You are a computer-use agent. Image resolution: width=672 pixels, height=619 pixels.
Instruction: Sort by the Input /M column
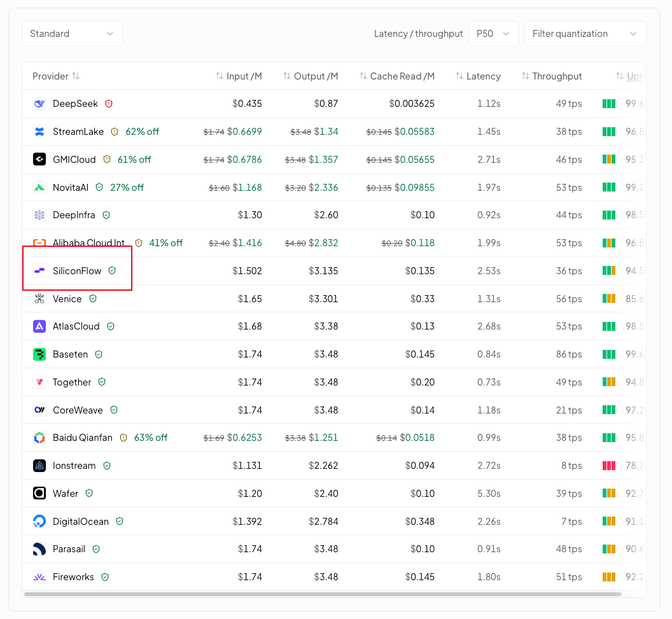pyautogui.click(x=239, y=76)
